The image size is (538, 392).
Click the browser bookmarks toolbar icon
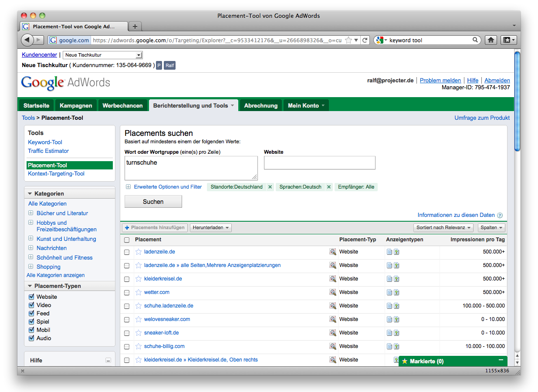[508, 40]
